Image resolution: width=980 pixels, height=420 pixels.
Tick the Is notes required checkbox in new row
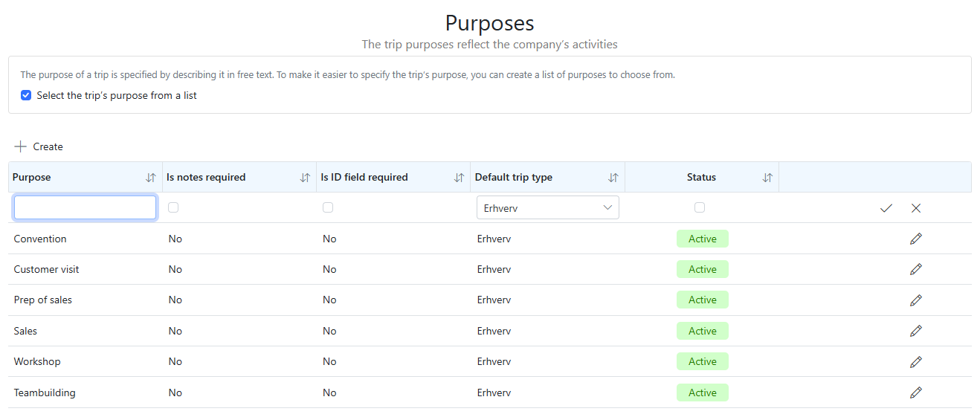[x=173, y=208]
